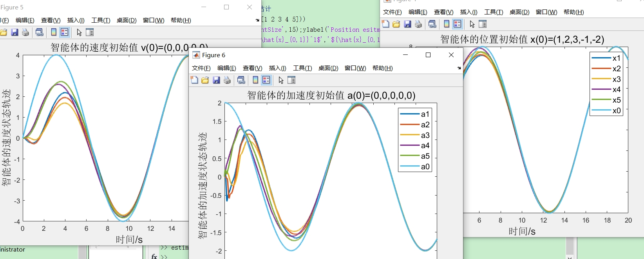This screenshot has height=259, width=644.
Task: Toggle Insert Colorbar in Figure 6 toolbar
Action: coord(255,80)
